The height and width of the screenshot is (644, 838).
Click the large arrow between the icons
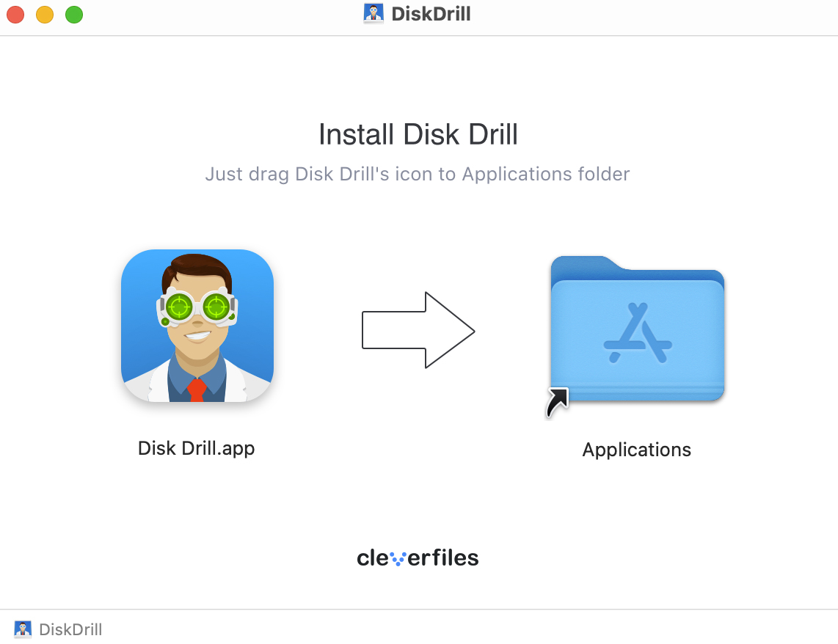point(418,330)
